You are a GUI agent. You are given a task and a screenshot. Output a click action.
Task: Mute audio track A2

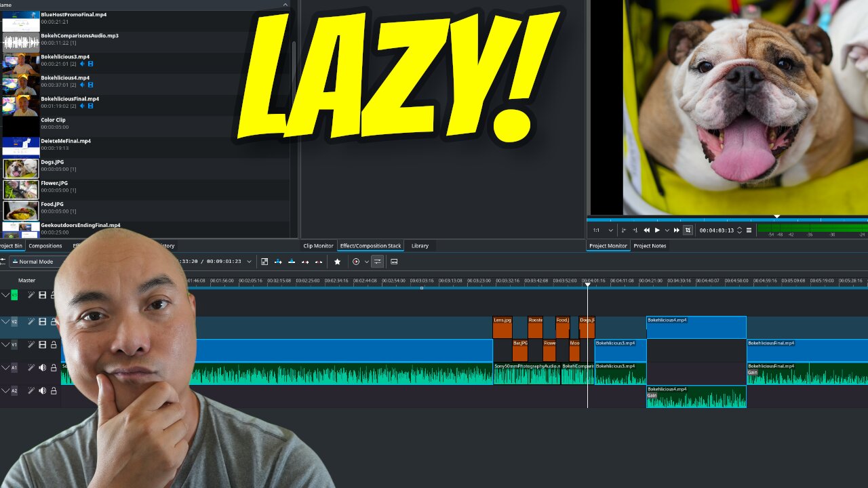[42, 390]
